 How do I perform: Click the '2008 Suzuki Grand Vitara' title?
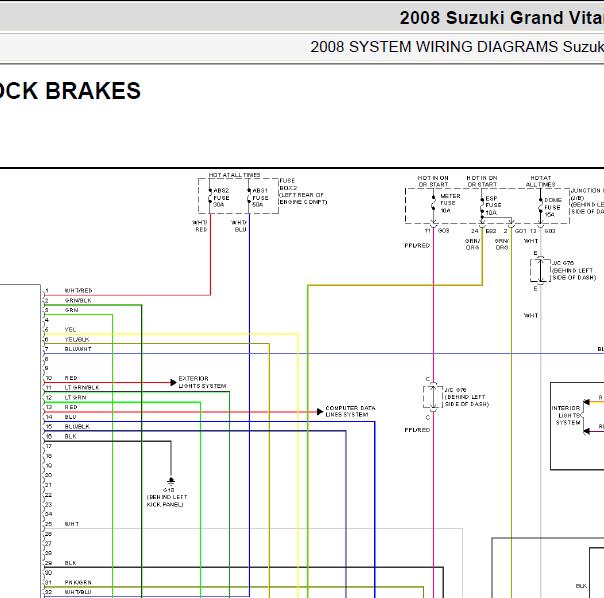(x=502, y=18)
